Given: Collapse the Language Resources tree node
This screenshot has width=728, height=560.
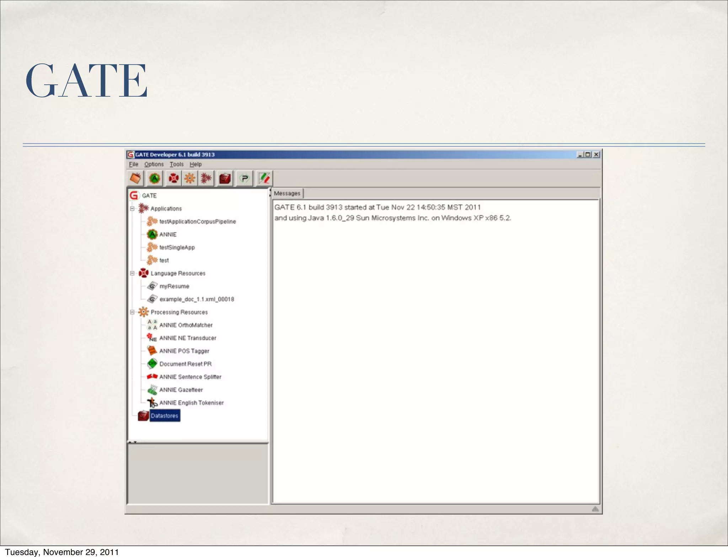Looking at the screenshot, I should pos(132,273).
